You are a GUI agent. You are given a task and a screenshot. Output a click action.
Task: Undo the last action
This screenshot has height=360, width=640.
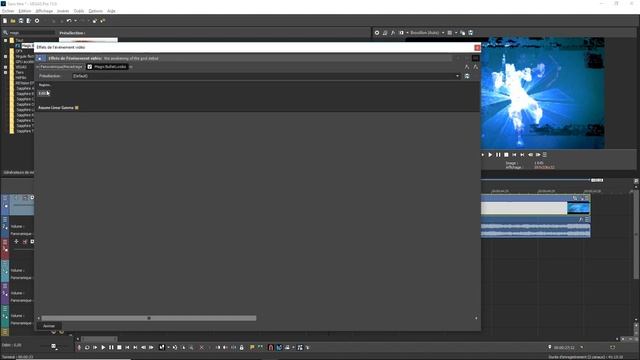(69, 20)
